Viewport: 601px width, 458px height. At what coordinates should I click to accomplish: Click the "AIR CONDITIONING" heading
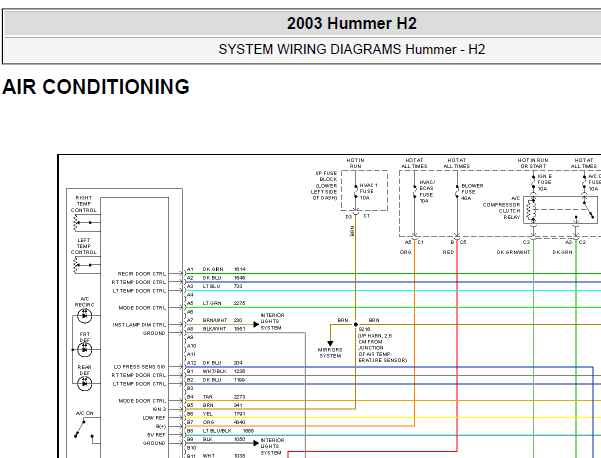(x=96, y=87)
